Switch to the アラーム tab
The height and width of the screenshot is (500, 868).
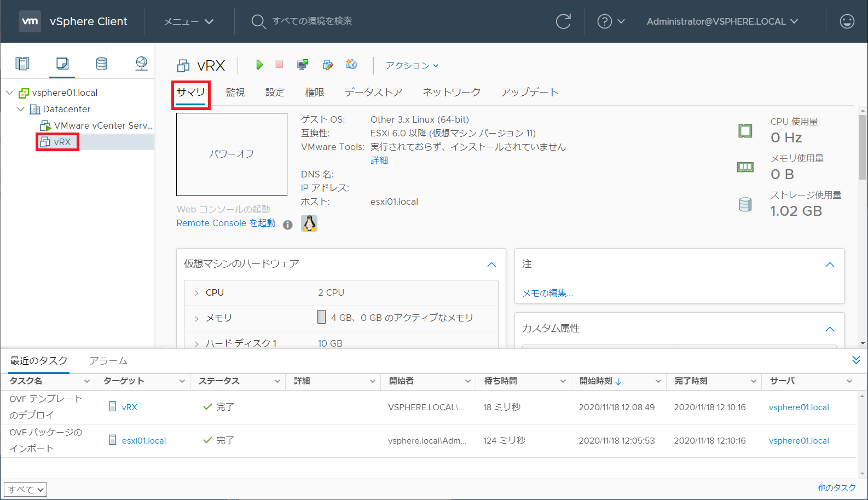(x=108, y=361)
